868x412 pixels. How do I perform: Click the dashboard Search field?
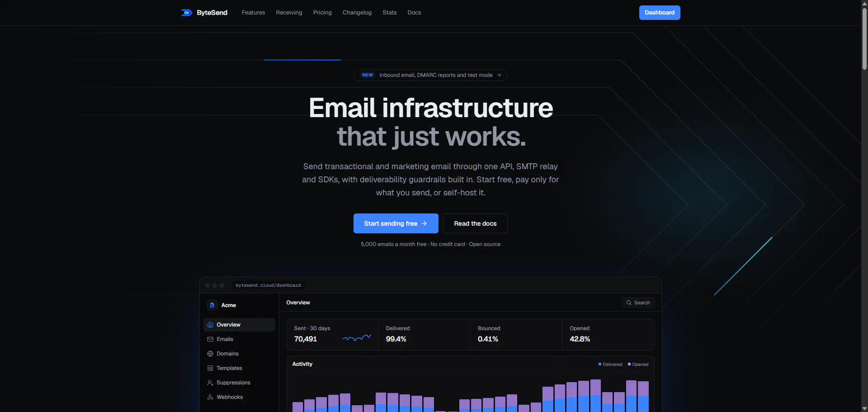click(638, 303)
